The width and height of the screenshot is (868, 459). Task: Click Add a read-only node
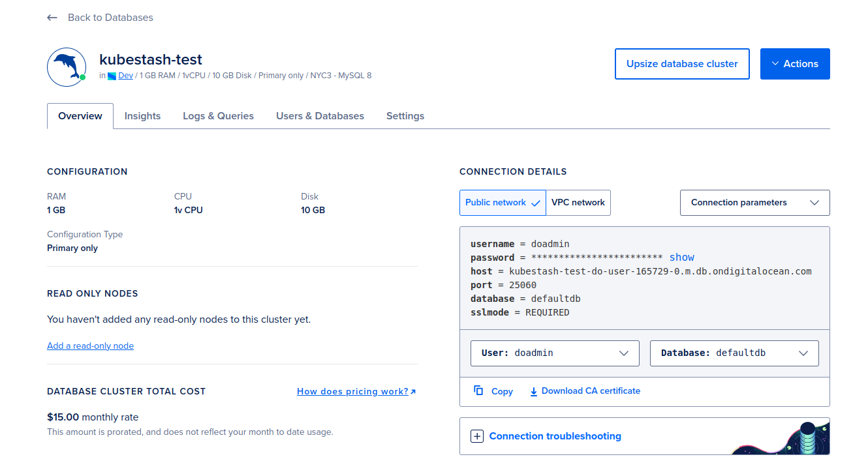90,345
